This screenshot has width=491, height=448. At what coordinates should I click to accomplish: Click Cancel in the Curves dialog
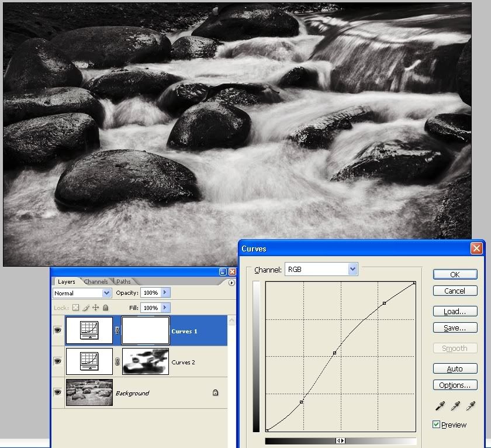tap(455, 291)
